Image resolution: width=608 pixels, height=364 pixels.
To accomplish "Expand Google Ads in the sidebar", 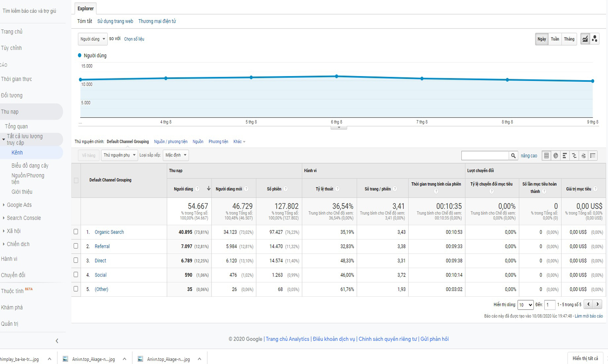I will click(x=19, y=205).
